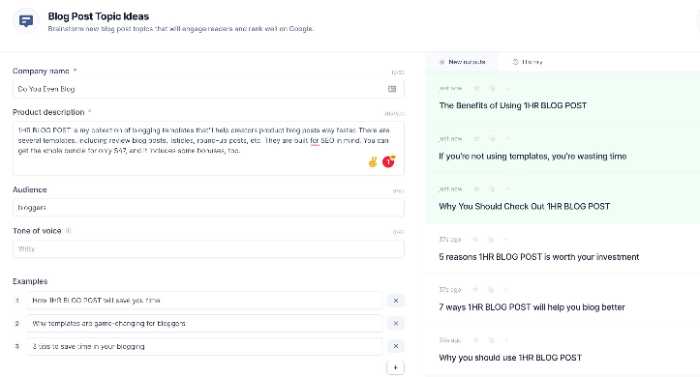This screenshot has width=700, height=377.
Task: Click the third example input '3 tips to save time'
Action: (204, 346)
